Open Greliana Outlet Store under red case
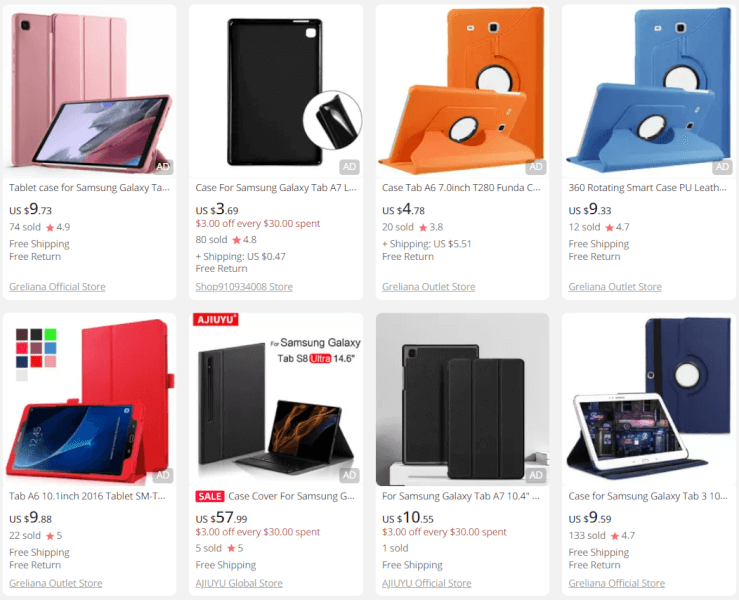 coord(56,583)
